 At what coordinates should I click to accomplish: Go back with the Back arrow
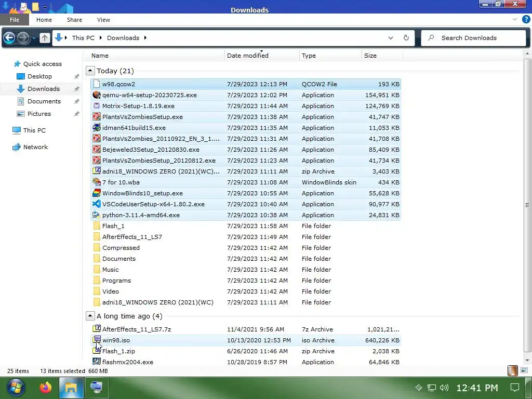[9, 37]
